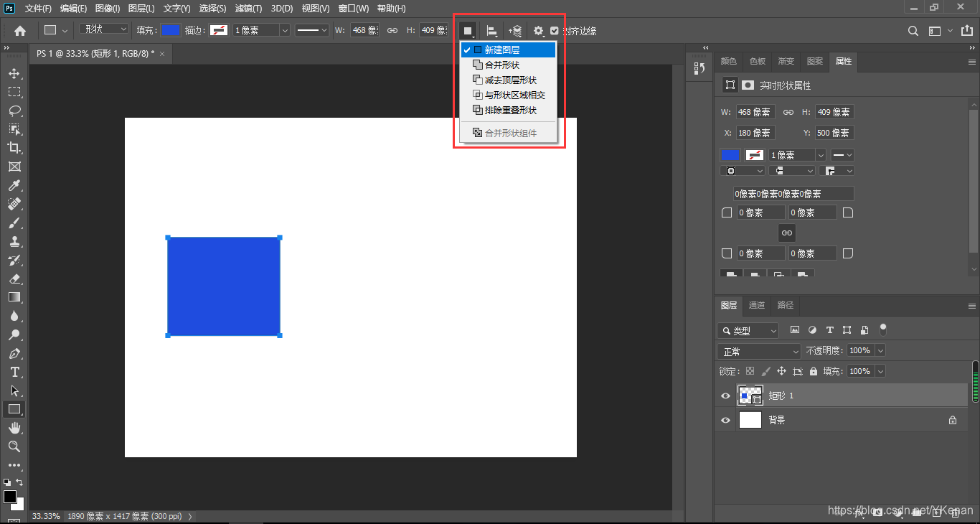Hide the 矩形 1 layer
The image size is (980, 524).
[x=725, y=396]
